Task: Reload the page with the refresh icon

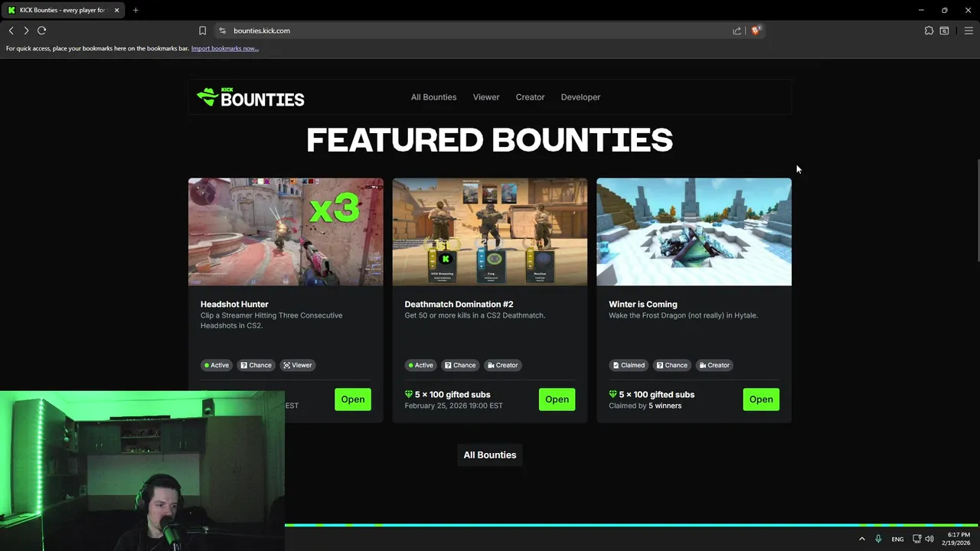Action: click(x=42, y=31)
